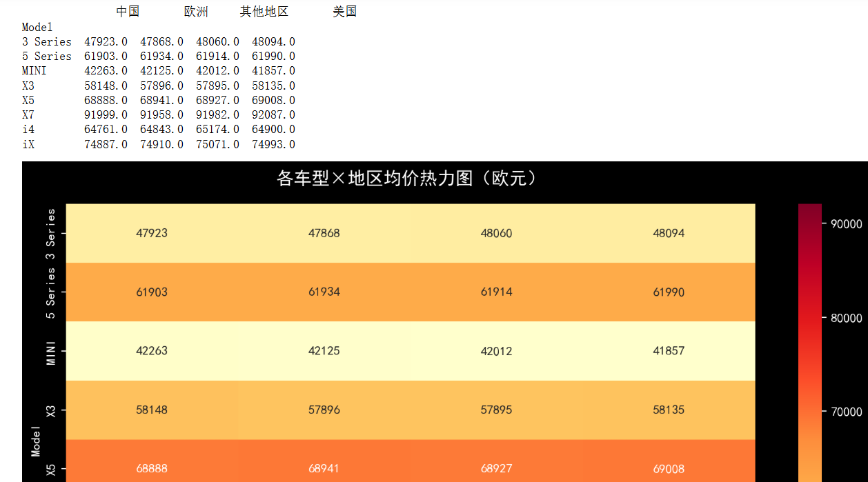Click the iX row label in table output

click(x=28, y=144)
